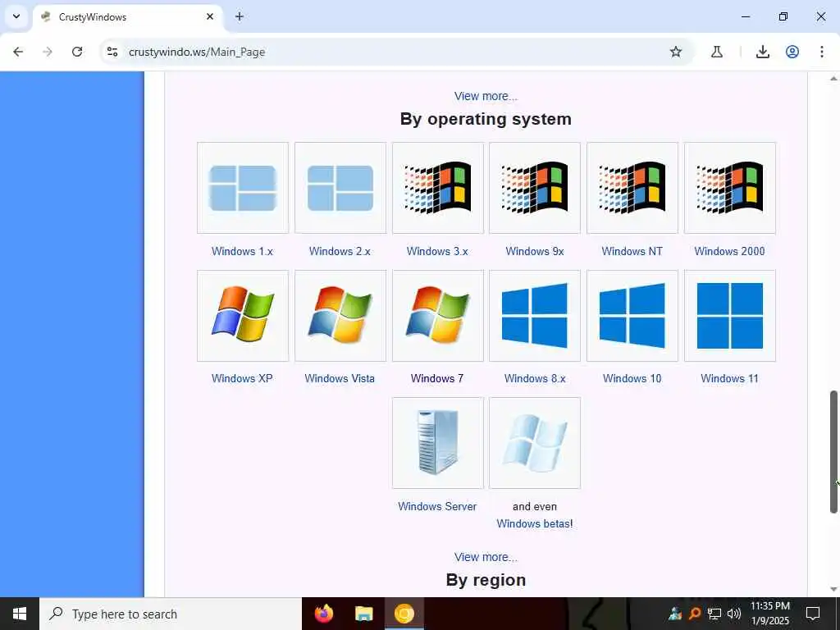Click the Windows 7 logo image
This screenshot has width=840, height=630.
click(x=438, y=316)
